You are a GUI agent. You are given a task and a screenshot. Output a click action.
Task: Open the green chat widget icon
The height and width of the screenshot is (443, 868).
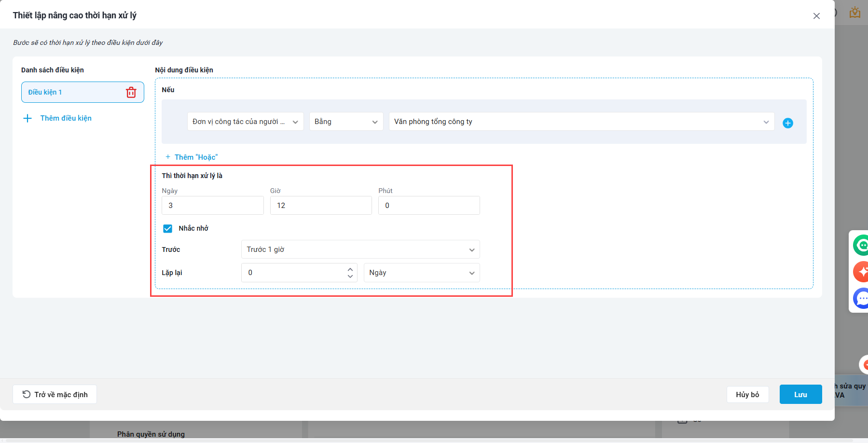[861, 245]
